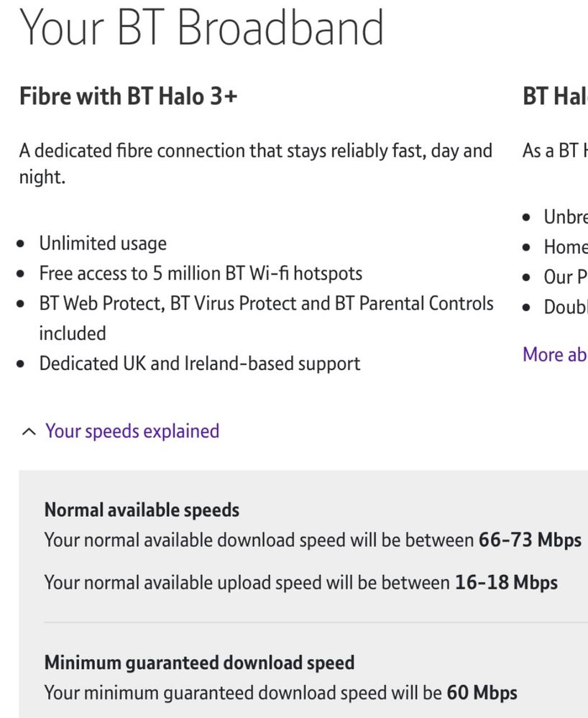Click the bold '60 Mbps' guaranteed speed

point(482,693)
